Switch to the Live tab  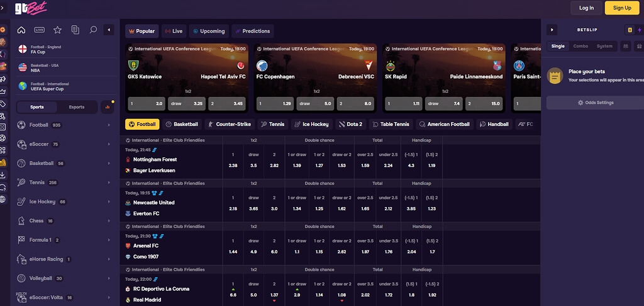coord(174,31)
